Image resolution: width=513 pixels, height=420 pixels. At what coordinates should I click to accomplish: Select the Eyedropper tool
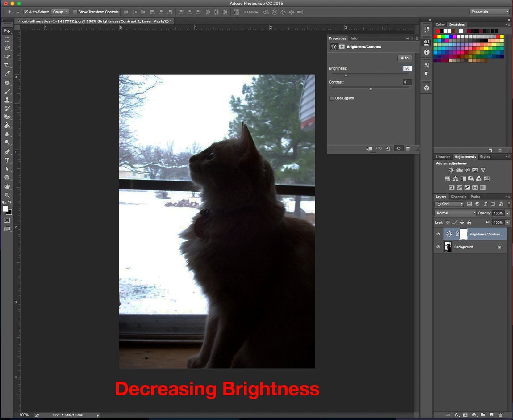[7, 73]
